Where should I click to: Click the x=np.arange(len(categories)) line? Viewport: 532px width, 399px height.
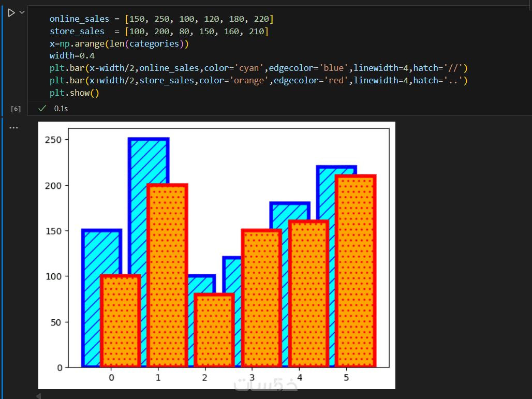(119, 43)
